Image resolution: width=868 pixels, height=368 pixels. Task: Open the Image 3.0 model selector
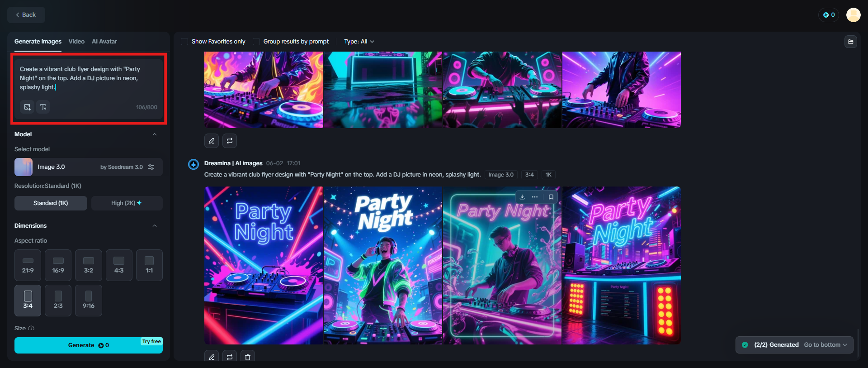click(x=89, y=167)
